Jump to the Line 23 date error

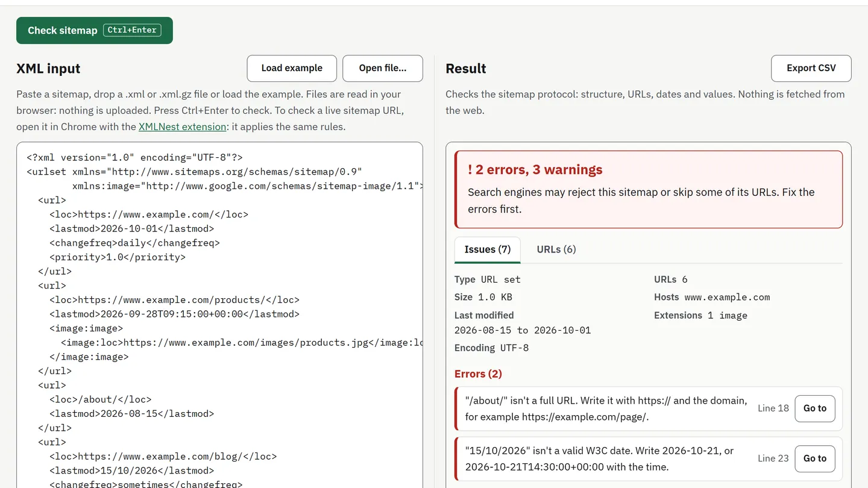pyautogui.click(x=815, y=458)
